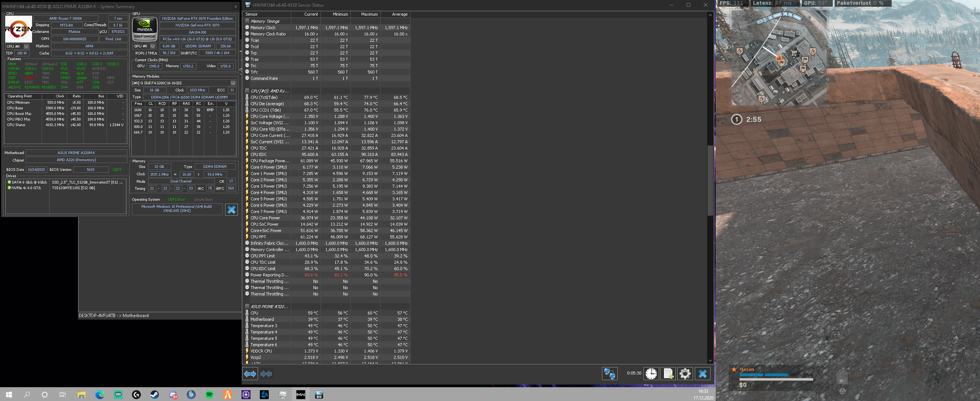Click the collapse sensor columns arrows icon
The height and width of the screenshot is (401, 980).
[266, 374]
